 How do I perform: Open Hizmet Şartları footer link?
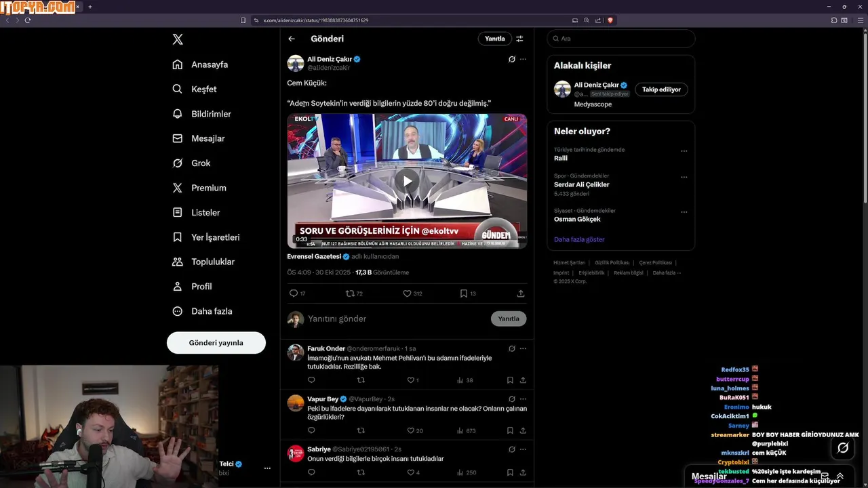[x=569, y=263]
